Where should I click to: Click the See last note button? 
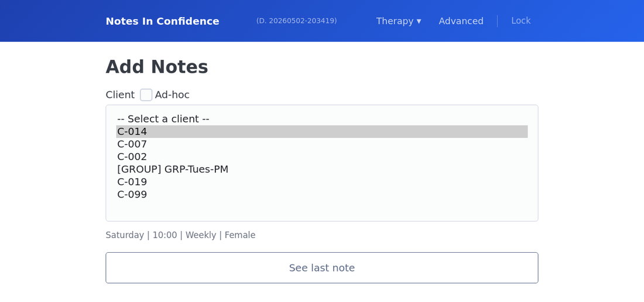pos(321,268)
